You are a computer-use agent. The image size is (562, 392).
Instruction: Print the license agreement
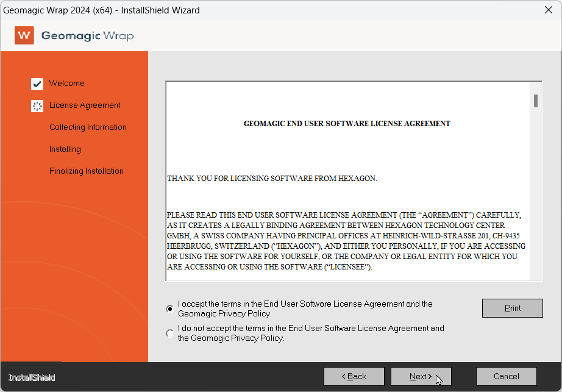[512, 308]
